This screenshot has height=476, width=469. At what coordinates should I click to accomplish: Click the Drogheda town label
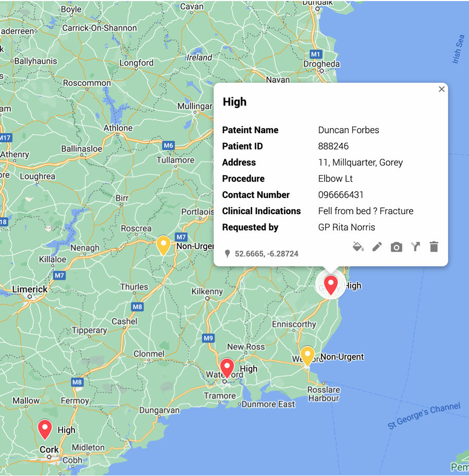[x=322, y=64]
